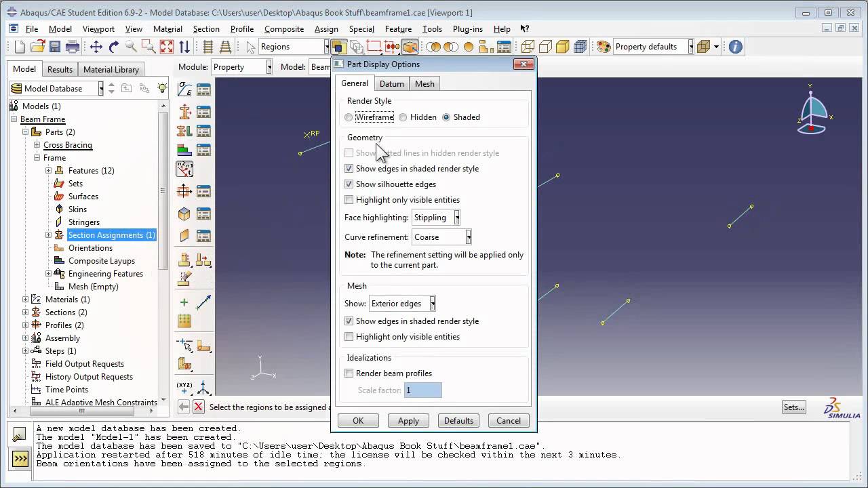This screenshot has height=488, width=868.
Task: Select the Shaded render style
Action: click(x=446, y=117)
